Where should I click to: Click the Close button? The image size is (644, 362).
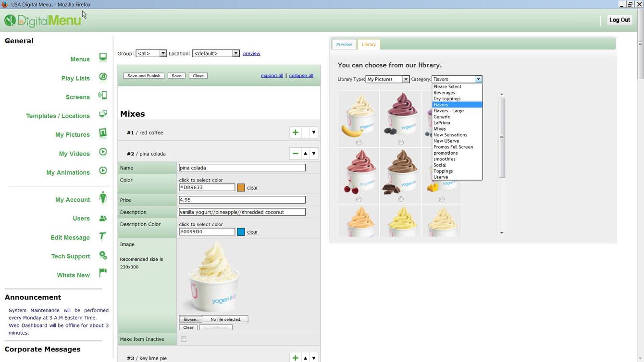198,76
